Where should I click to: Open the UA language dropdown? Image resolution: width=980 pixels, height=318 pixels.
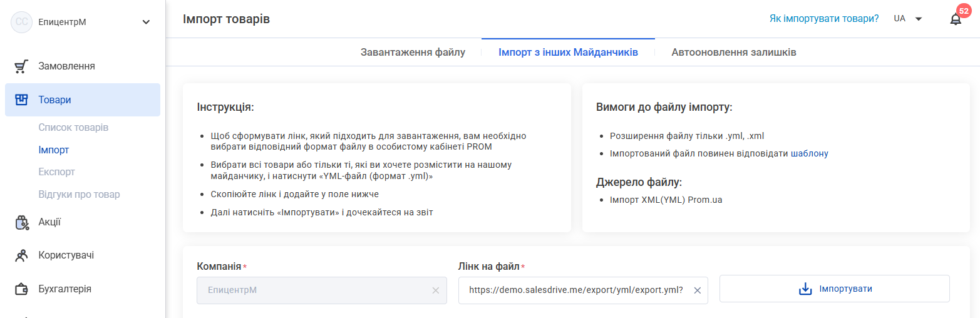(907, 19)
